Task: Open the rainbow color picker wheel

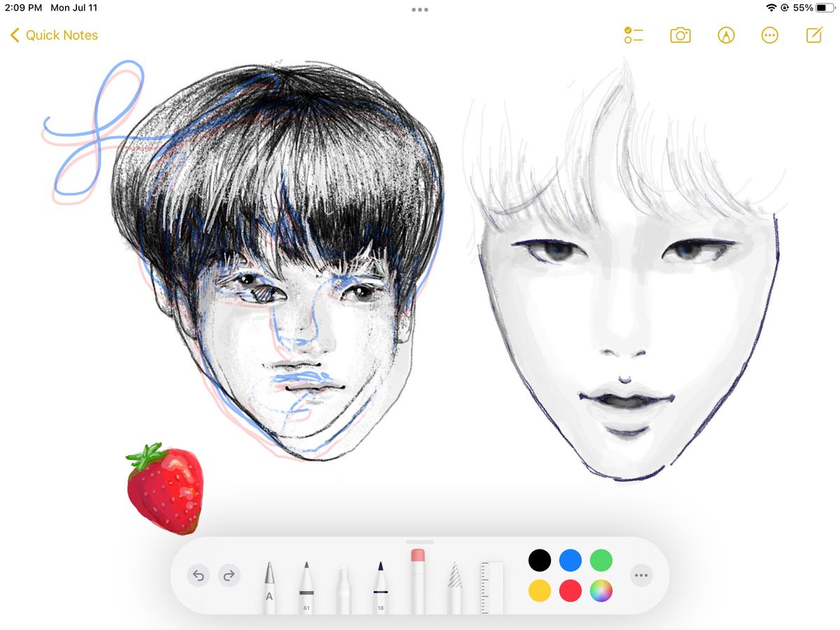Action: click(601, 591)
